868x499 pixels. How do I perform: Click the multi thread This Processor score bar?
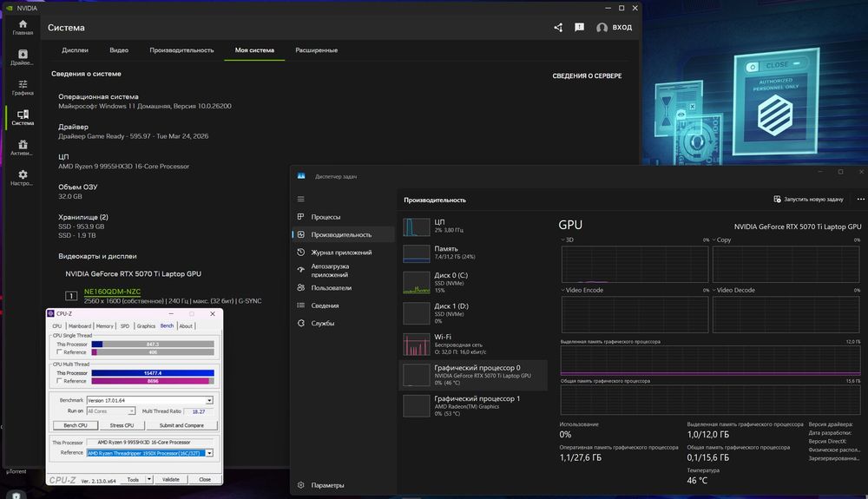pos(153,373)
